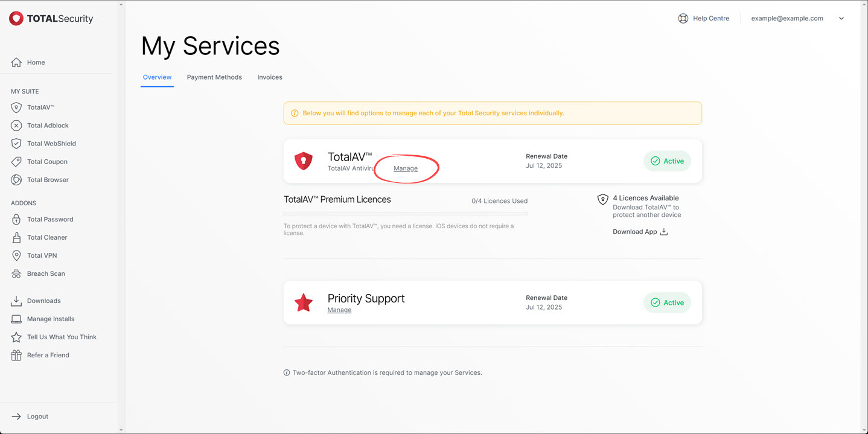Click the TotalAV Active status badge
The height and width of the screenshot is (434, 868).
coord(667,161)
